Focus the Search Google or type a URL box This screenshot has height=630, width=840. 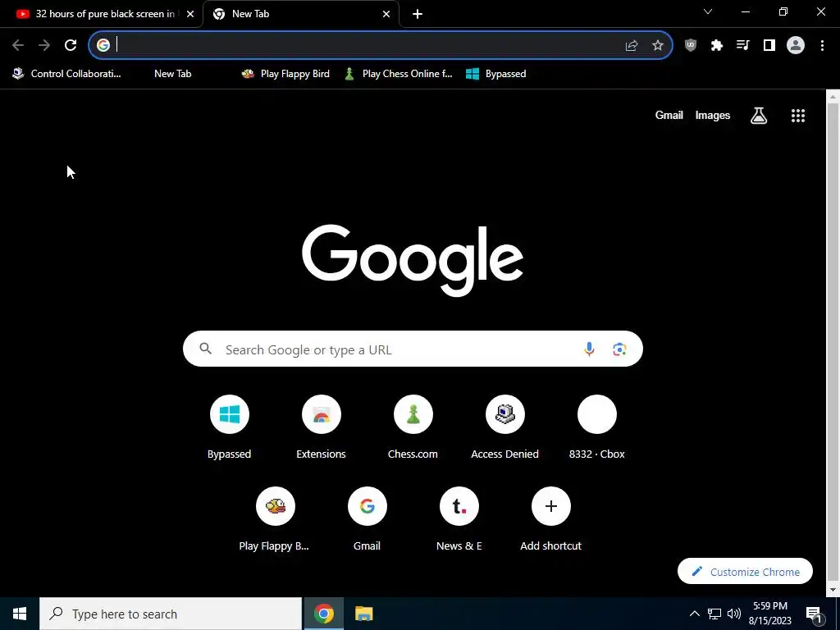413,349
